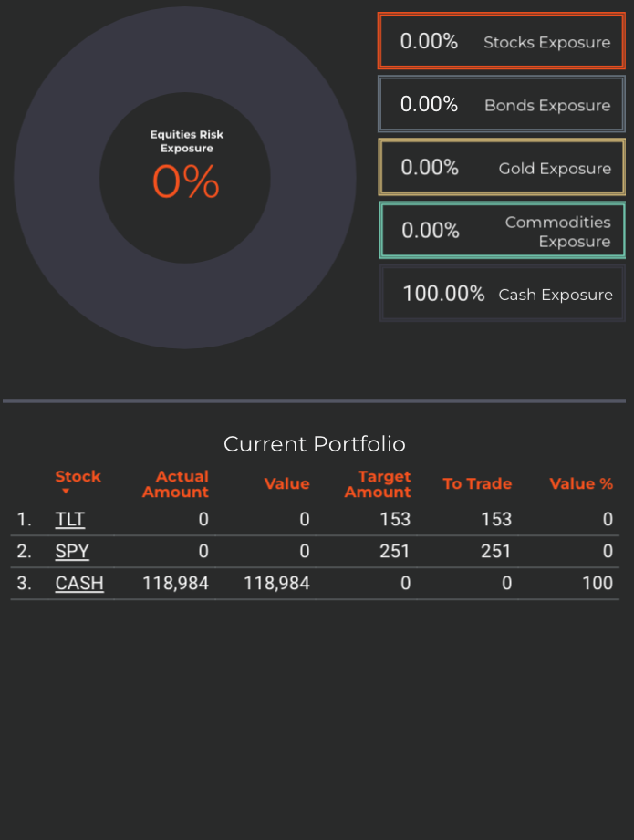Image resolution: width=634 pixels, height=840 pixels.
Task: Sort by Value % column header
Action: [x=581, y=483]
